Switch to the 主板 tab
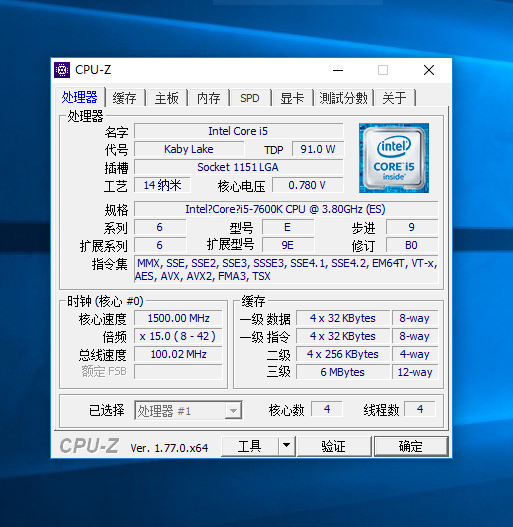 click(x=166, y=98)
